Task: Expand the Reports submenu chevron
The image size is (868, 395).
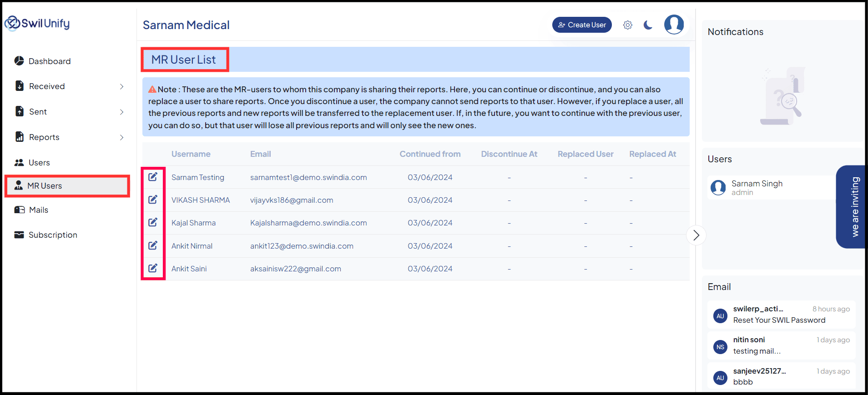Action: coord(121,137)
